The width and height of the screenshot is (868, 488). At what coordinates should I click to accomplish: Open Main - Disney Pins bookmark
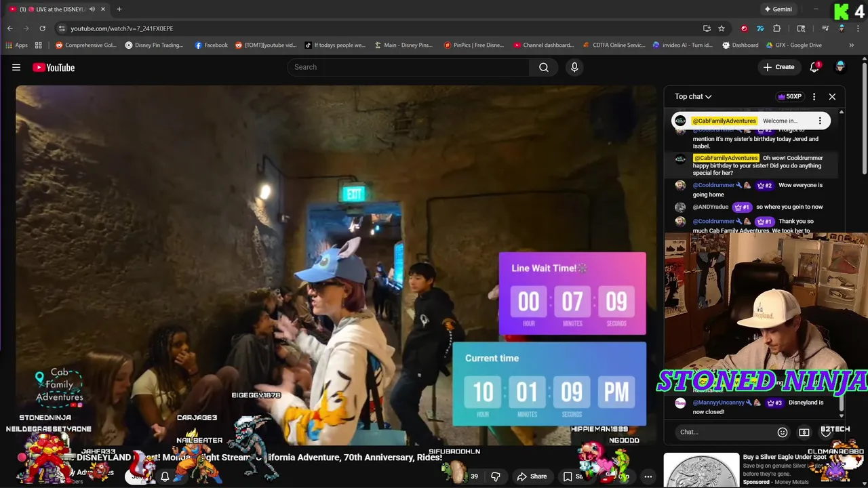click(x=403, y=45)
